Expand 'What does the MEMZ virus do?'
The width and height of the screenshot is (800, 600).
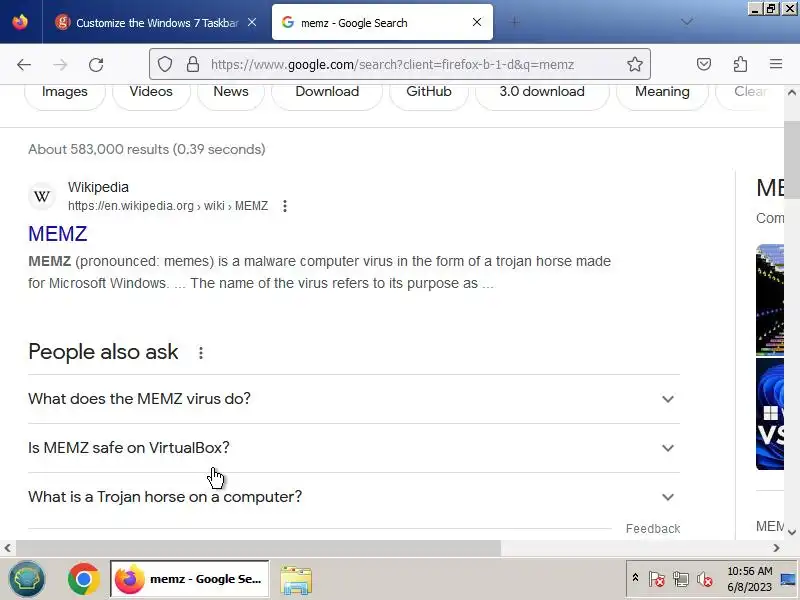pyautogui.click(x=354, y=399)
